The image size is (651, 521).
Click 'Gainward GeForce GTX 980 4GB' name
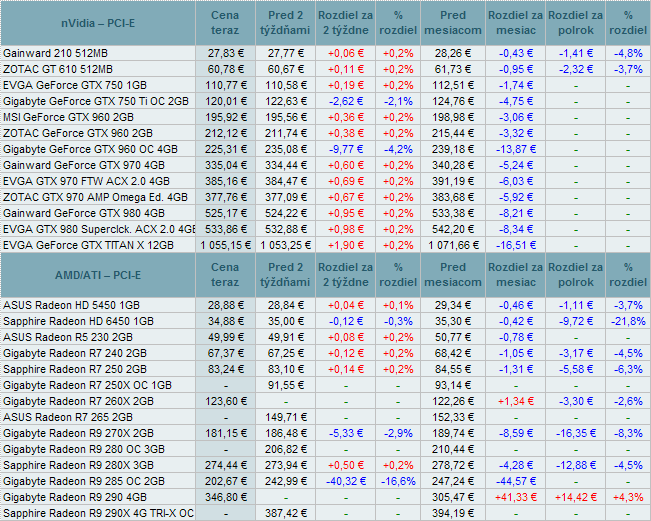[x=84, y=213]
